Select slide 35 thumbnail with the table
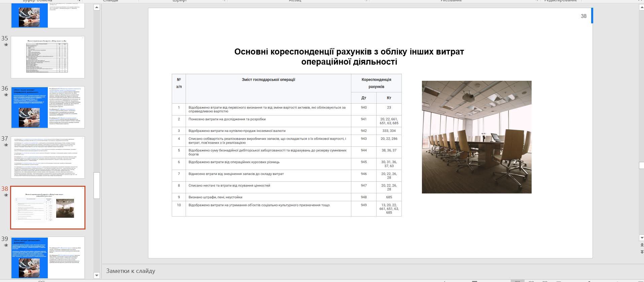Screen dimensions: 644x282 (x=48, y=57)
